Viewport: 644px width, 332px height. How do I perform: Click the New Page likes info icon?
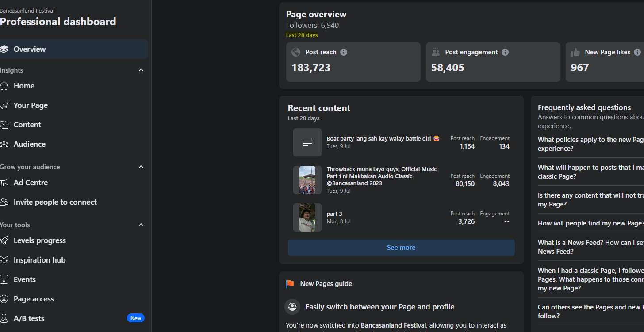(637, 52)
